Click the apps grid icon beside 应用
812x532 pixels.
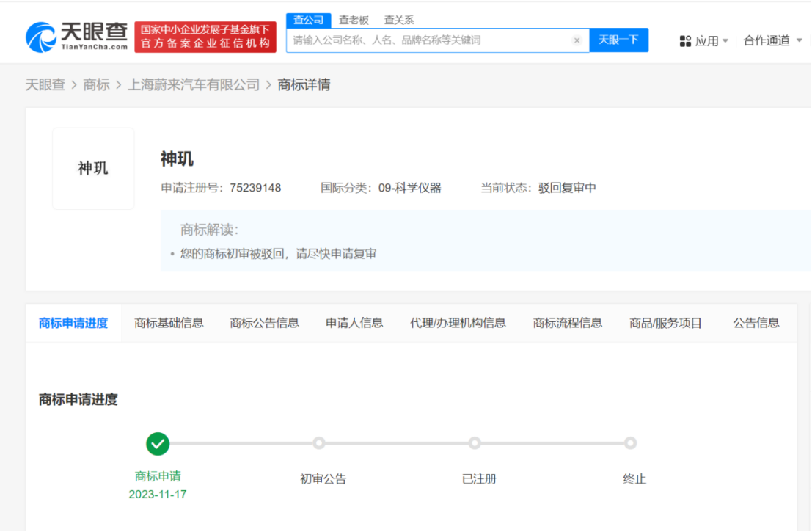684,41
